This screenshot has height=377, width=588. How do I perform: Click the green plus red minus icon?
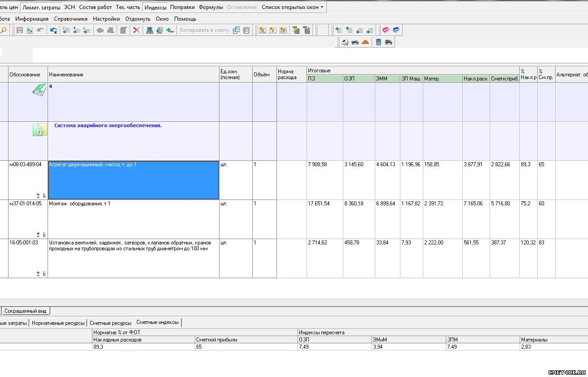click(x=170, y=30)
